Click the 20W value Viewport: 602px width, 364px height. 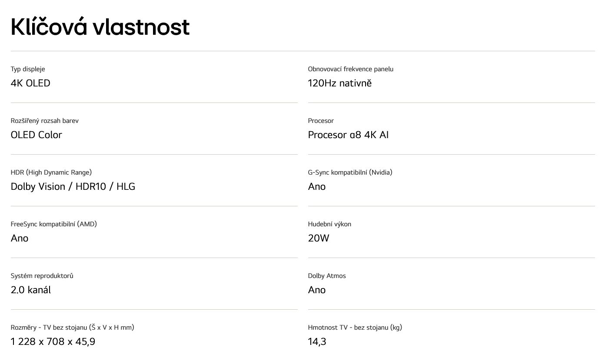(319, 238)
